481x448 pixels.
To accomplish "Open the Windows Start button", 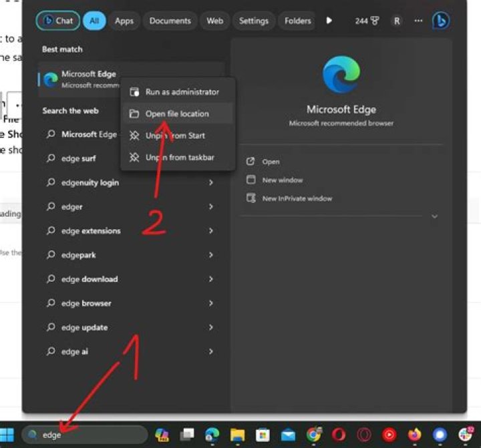I will tap(7, 435).
